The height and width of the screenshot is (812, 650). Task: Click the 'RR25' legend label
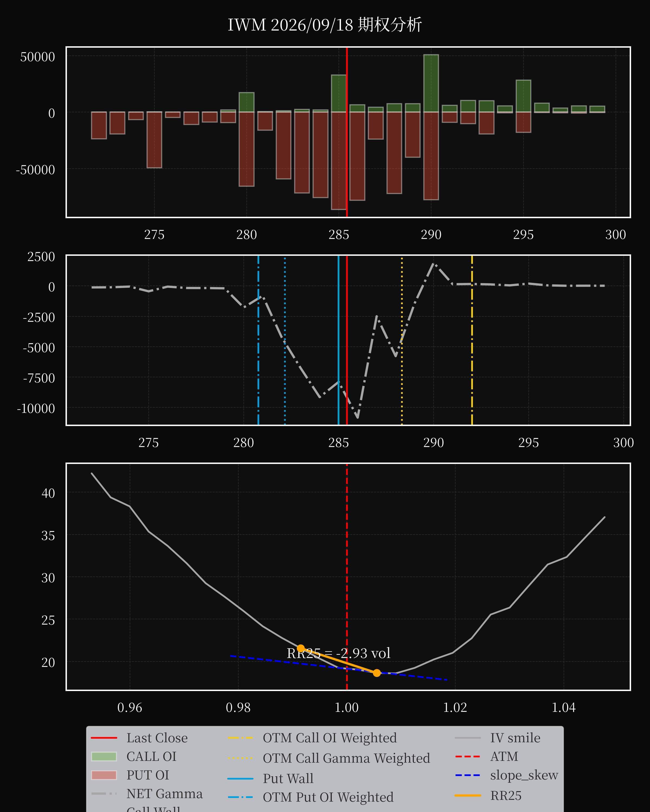(506, 795)
